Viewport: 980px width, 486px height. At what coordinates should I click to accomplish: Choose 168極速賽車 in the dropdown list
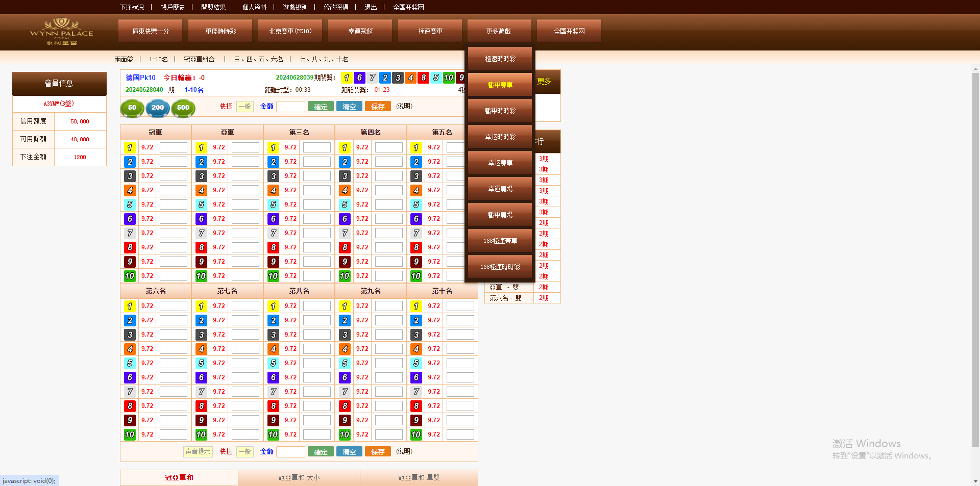(500, 241)
